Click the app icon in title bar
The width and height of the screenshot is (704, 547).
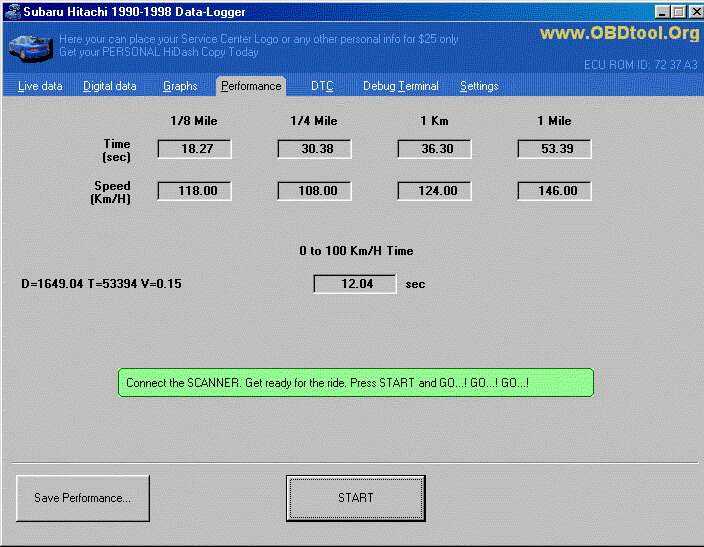pos(13,12)
